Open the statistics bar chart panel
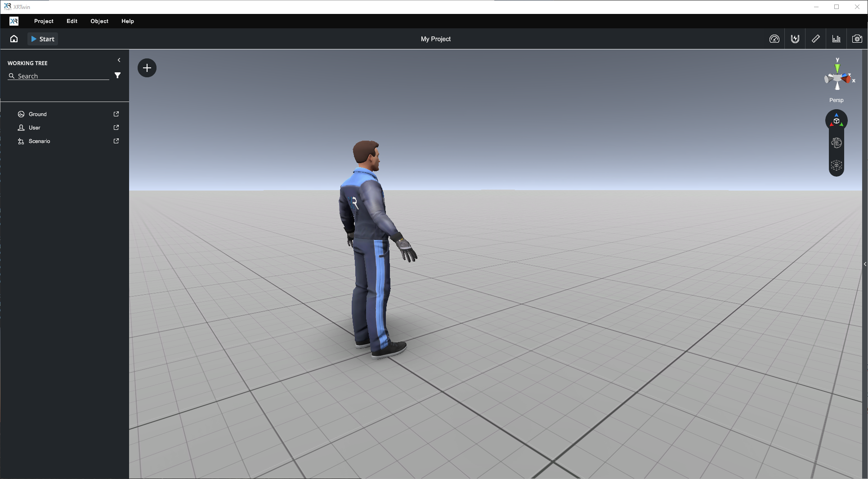The width and height of the screenshot is (868, 479). point(836,39)
